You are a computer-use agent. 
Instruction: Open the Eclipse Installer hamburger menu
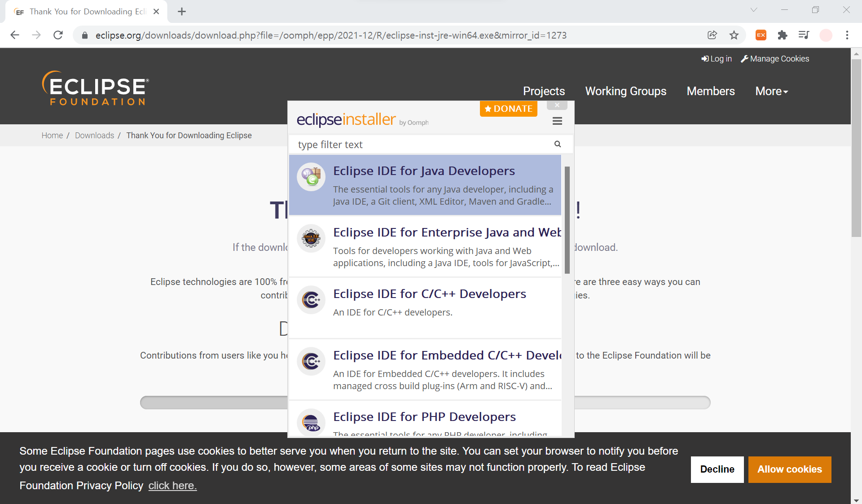pyautogui.click(x=557, y=121)
